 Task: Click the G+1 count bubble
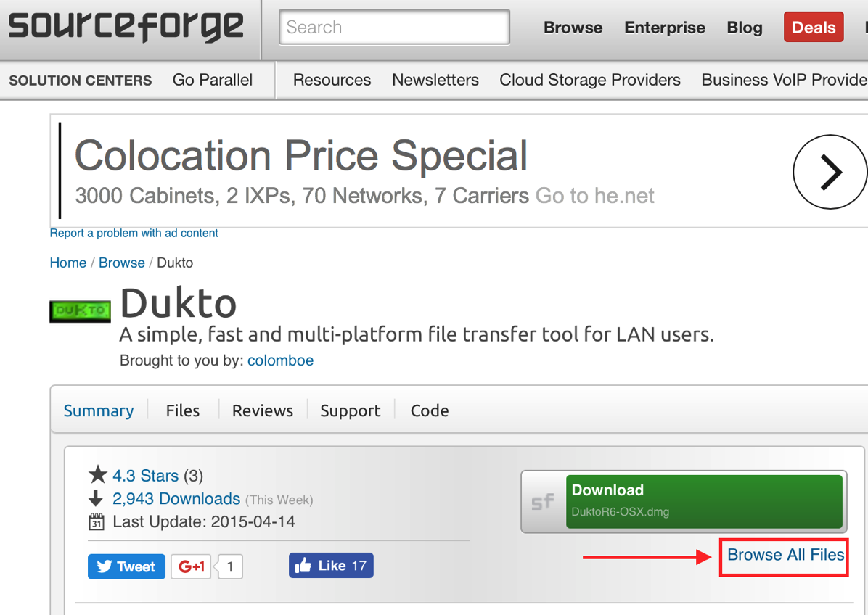pos(230,566)
